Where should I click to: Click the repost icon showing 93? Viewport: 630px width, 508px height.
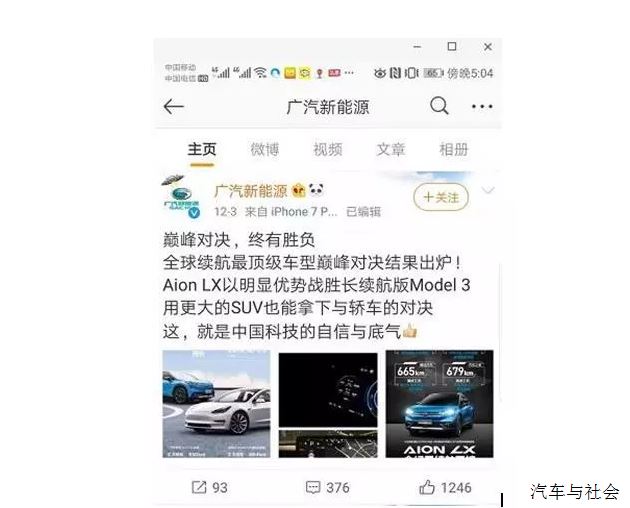[198, 487]
